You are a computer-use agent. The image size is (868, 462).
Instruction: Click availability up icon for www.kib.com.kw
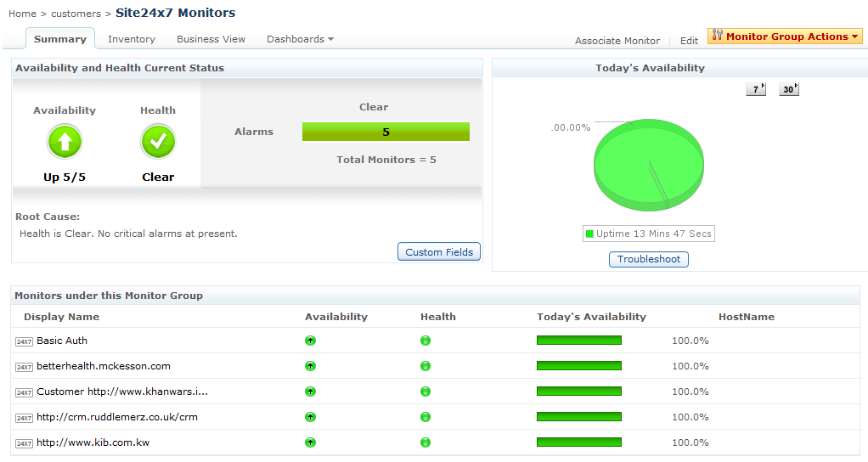click(x=311, y=442)
